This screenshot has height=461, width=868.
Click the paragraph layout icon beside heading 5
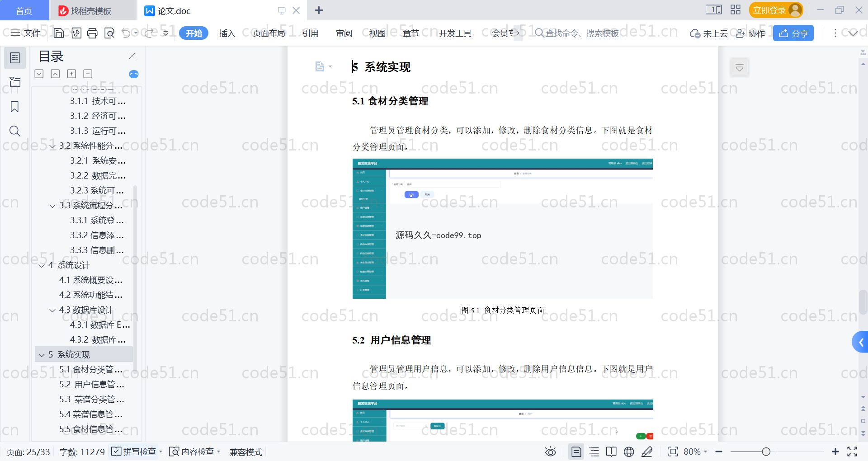(x=320, y=66)
